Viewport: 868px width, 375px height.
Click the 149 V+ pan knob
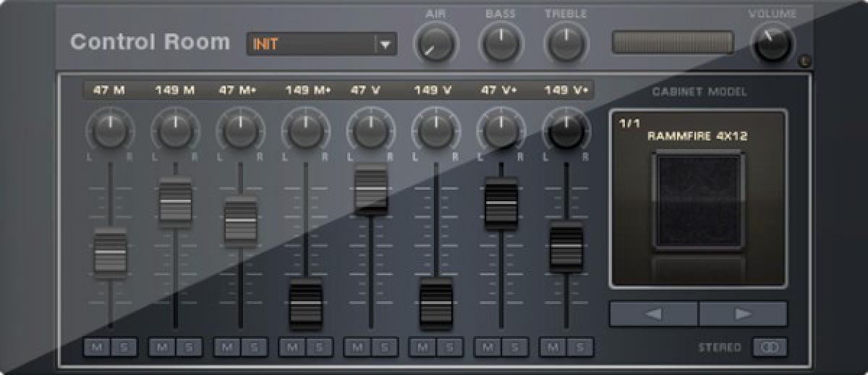pyautogui.click(x=566, y=131)
